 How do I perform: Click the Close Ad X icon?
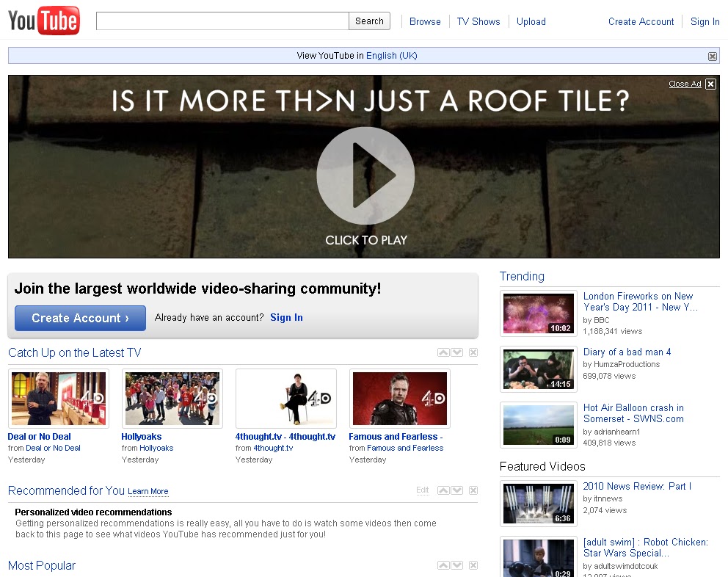[x=711, y=84]
